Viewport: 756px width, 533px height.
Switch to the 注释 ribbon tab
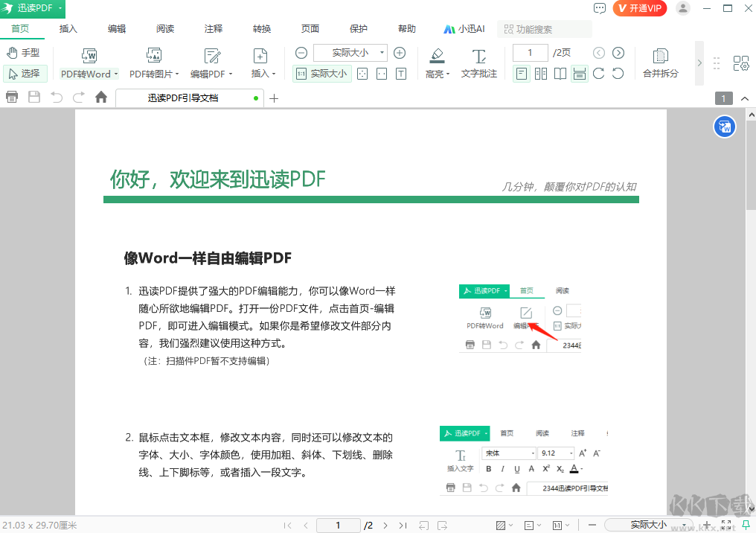click(214, 29)
